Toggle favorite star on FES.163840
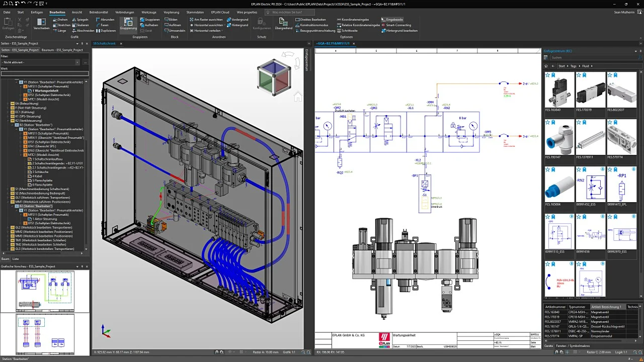Viewport: 644px width, 362px height. [x=547, y=75]
